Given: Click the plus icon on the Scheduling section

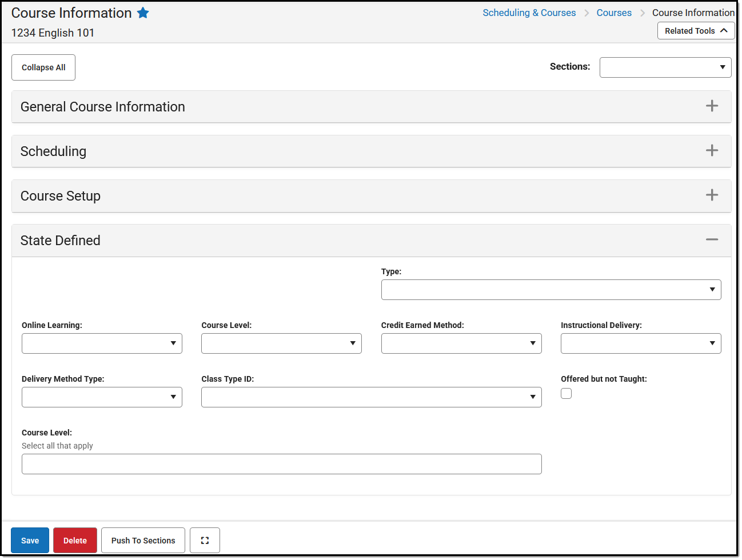Looking at the screenshot, I should (x=712, y=150).
